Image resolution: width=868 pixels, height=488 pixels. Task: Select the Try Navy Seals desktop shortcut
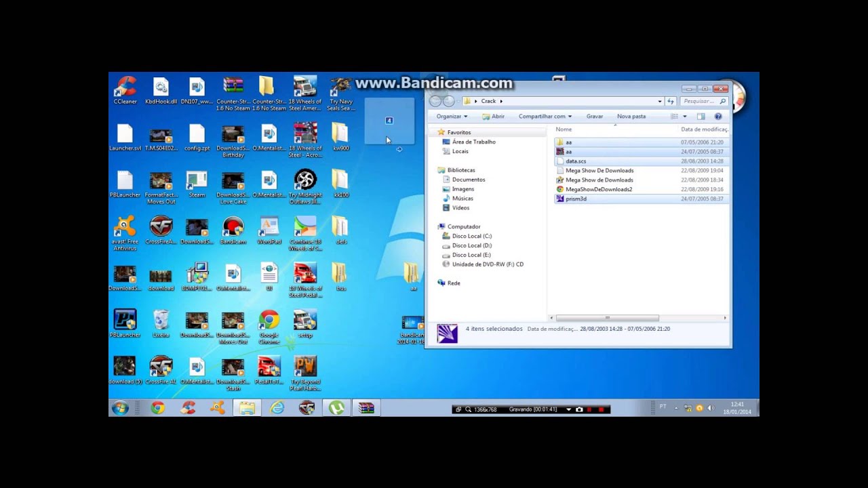pos(340,94)
